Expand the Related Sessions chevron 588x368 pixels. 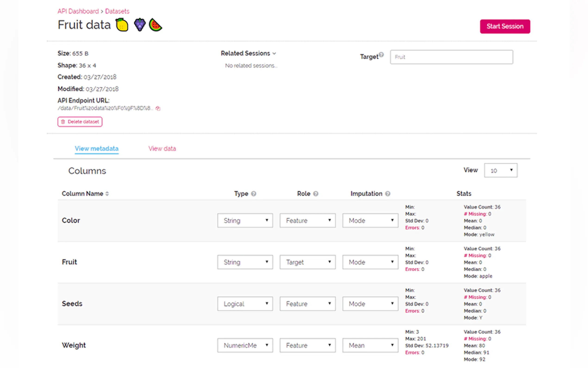[274, 54]
